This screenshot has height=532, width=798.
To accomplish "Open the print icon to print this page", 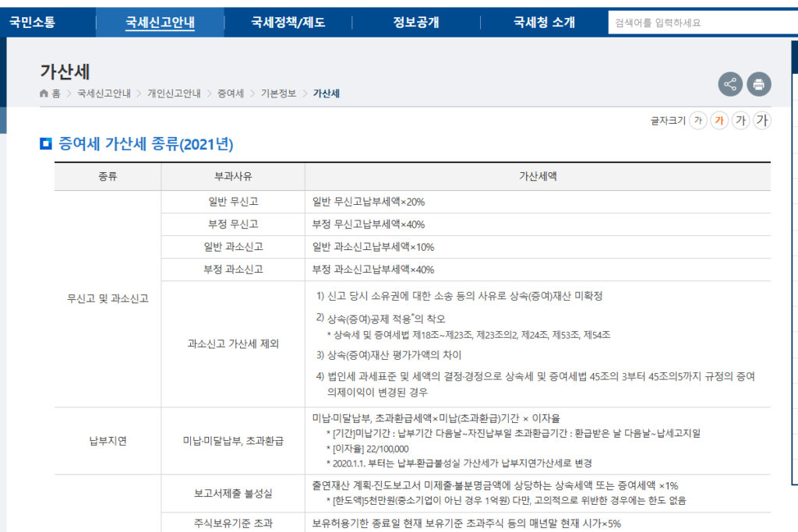I will [759, 84].
